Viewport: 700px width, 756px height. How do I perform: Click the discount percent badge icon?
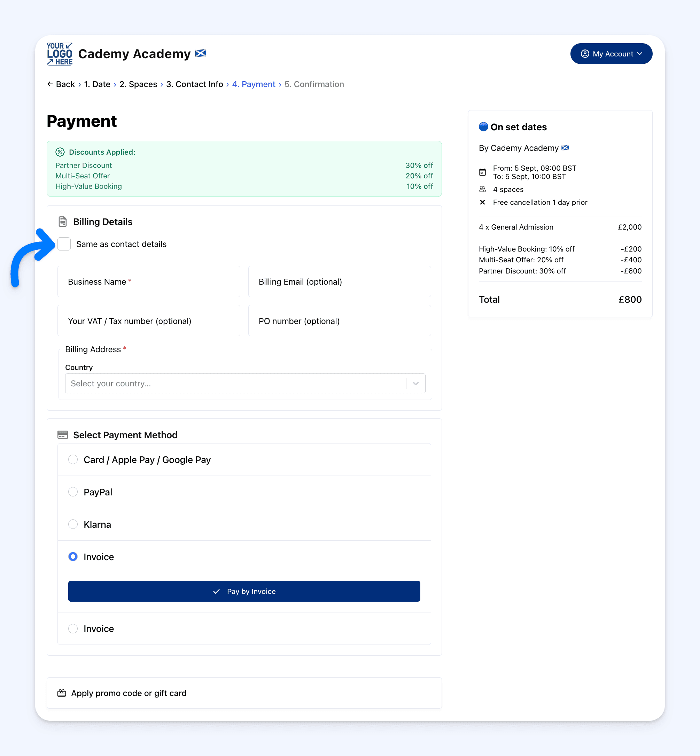pos(60,152)
